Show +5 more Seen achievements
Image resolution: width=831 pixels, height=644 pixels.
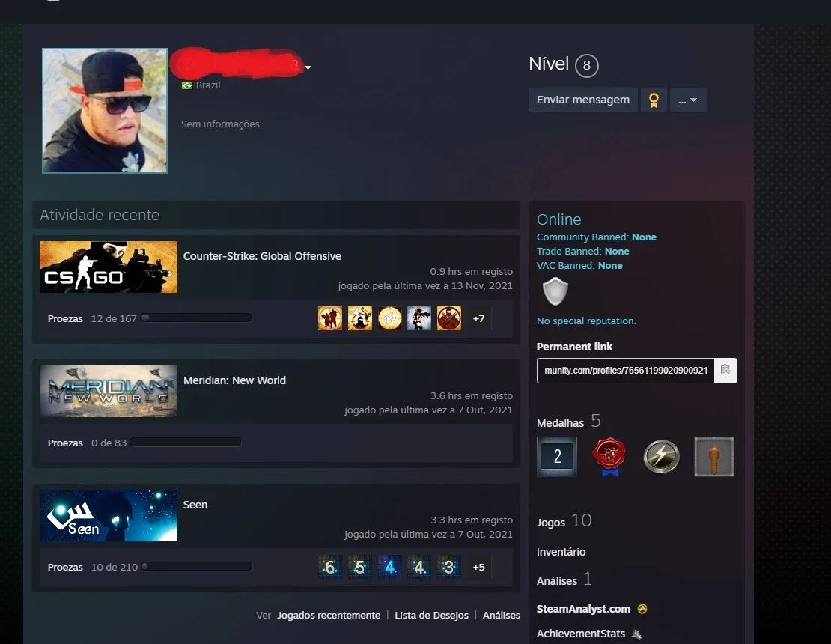pyautogui.click(x=478, y=567)
